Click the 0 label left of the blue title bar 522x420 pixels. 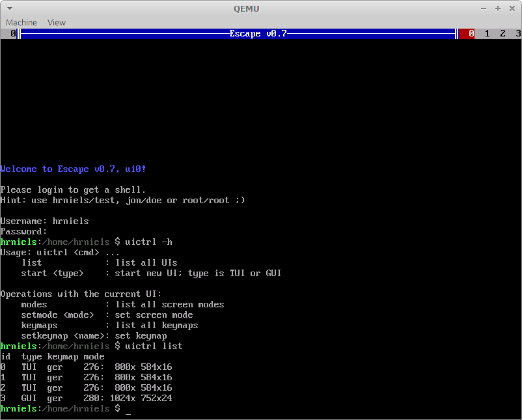13,34
